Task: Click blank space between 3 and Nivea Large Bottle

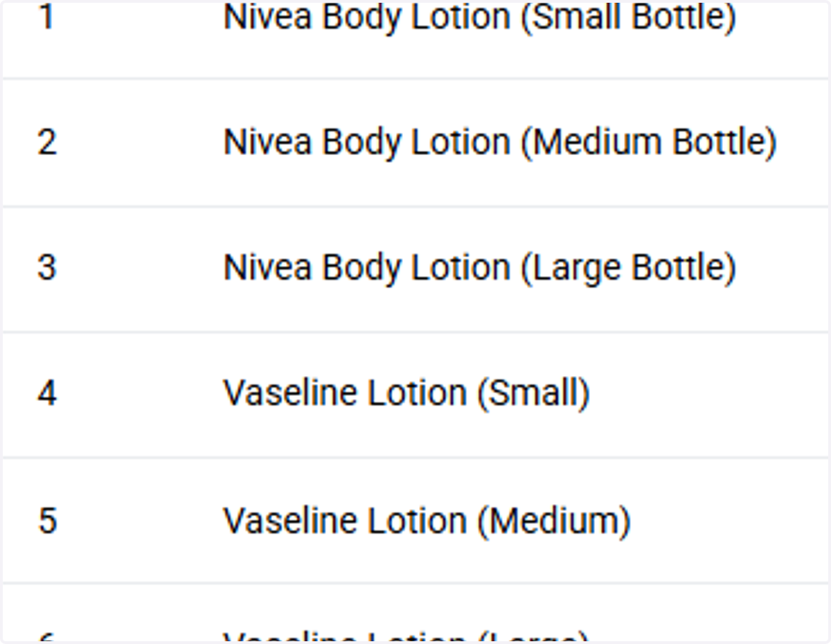Action: (138, 268)
